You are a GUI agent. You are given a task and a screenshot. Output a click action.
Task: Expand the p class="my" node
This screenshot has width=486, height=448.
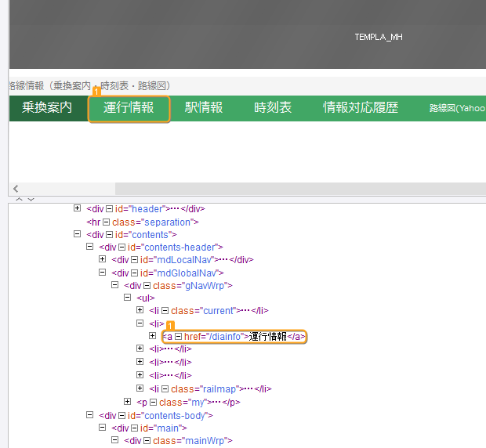(x=128, y=402)
